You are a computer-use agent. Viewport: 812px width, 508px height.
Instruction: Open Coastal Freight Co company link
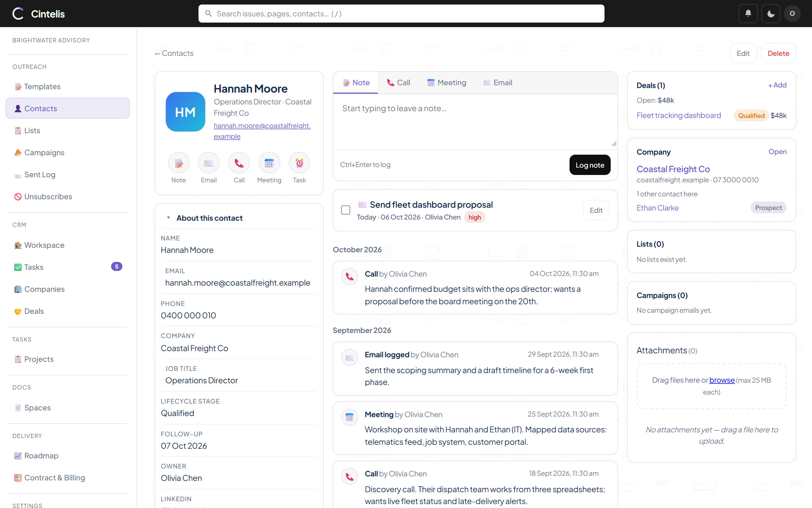pyautogui.click(x=673, y=169)
